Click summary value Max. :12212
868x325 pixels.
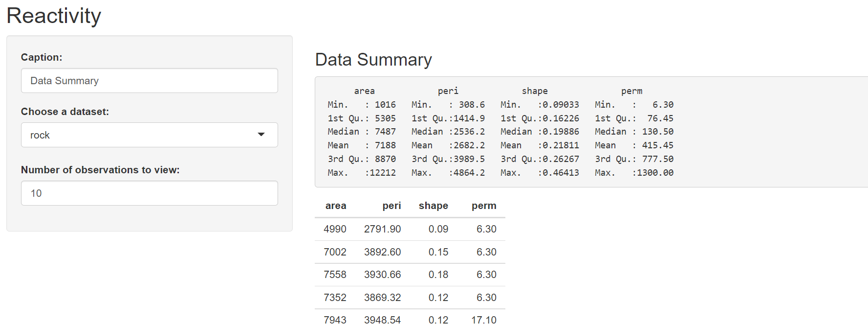coord(362,173)
